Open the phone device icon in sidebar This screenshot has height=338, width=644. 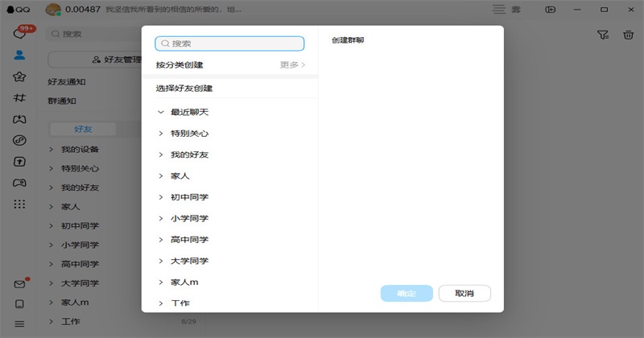19,304
